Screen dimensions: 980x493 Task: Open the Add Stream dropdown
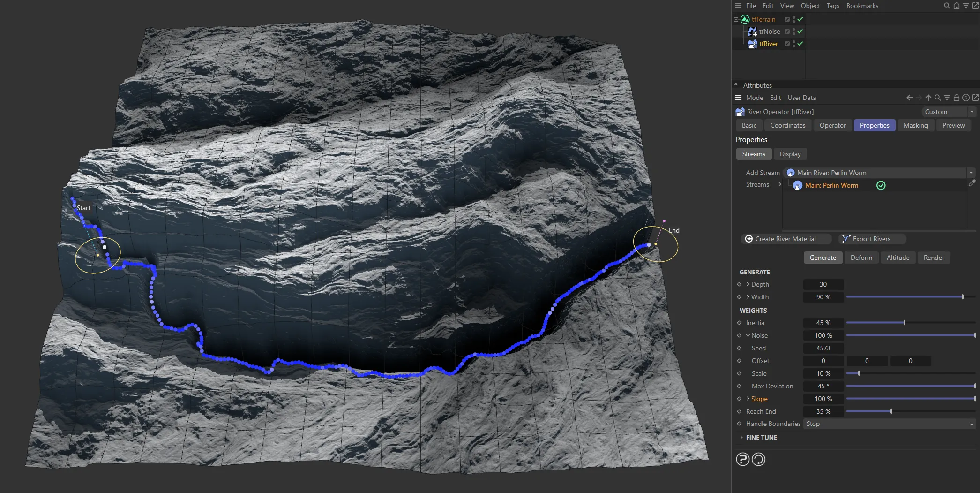pos(972,172)
